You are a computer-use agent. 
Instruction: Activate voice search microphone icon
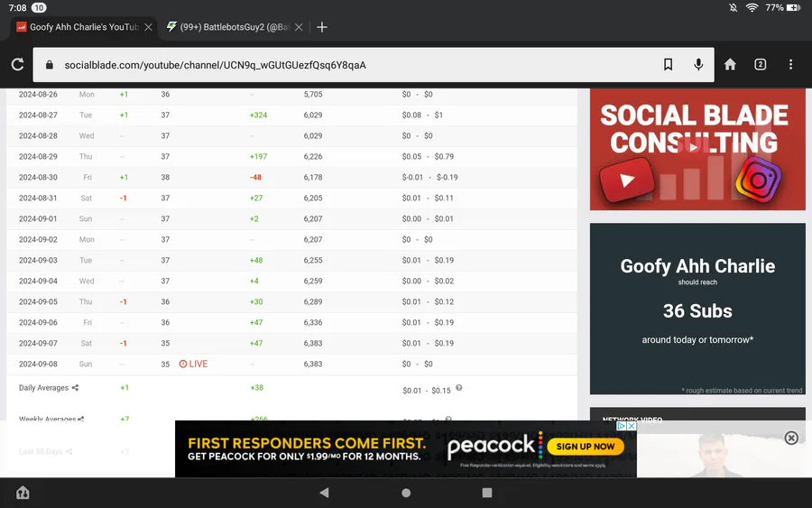pyautogui.click(x=698, y=64)
